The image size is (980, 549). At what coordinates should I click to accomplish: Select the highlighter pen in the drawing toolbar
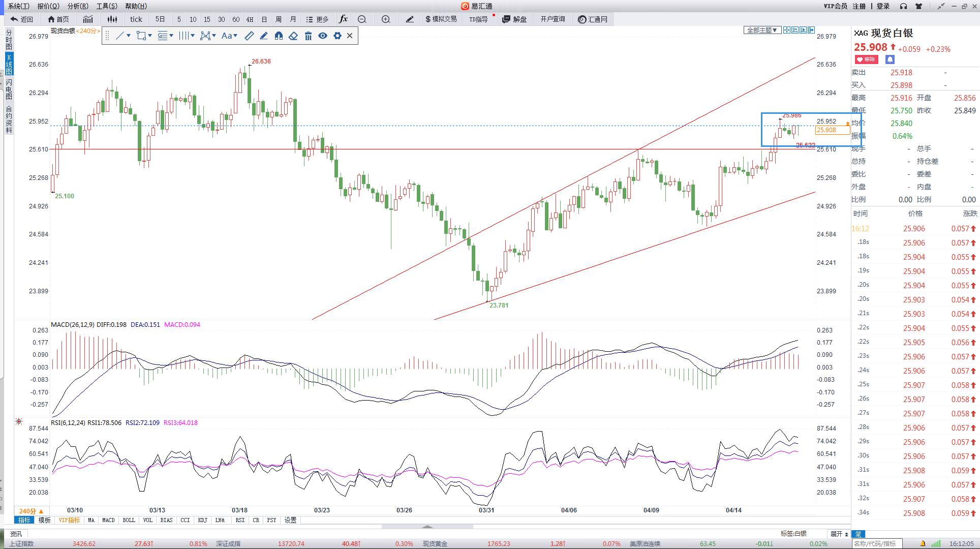click(264, 36)
